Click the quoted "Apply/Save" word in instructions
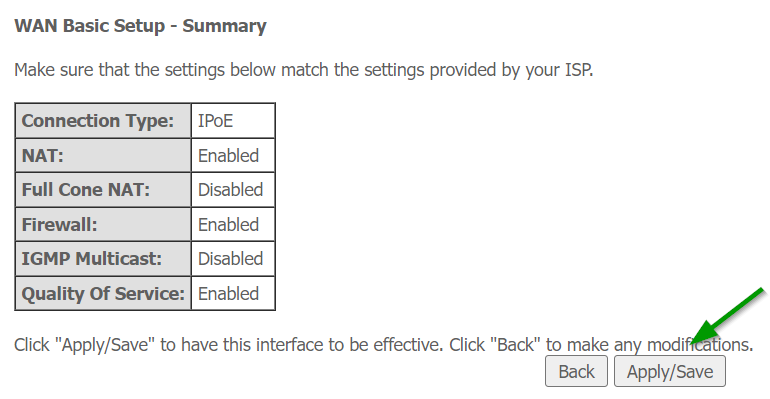The width and height of the screenshot is (770, 399). coord(105,345)
